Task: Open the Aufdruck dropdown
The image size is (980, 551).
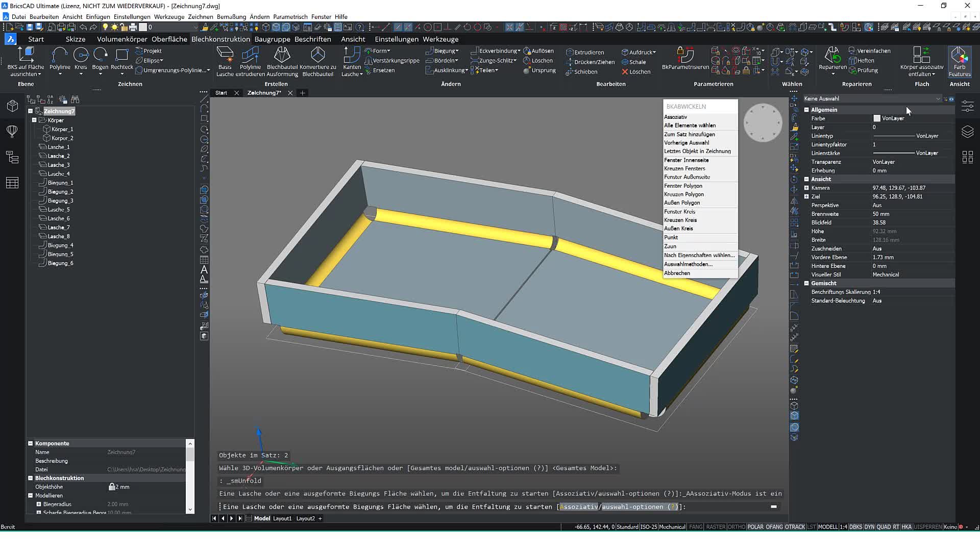Action: click(639, 53)
